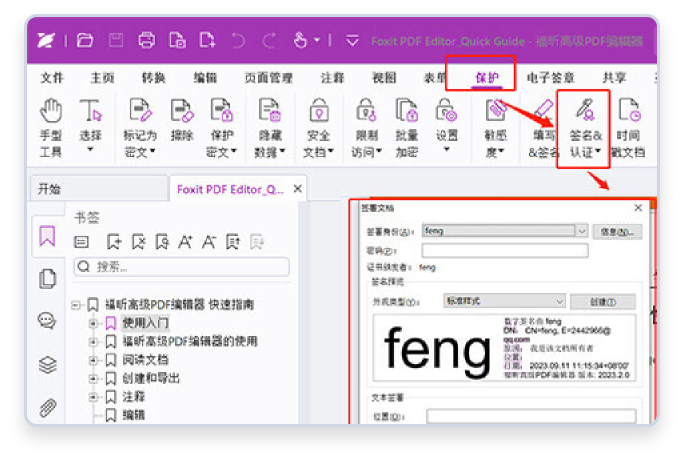Open the attachments paperclip sidebar icon
Screen dimensions: 684x461
[x=48, y=408]
